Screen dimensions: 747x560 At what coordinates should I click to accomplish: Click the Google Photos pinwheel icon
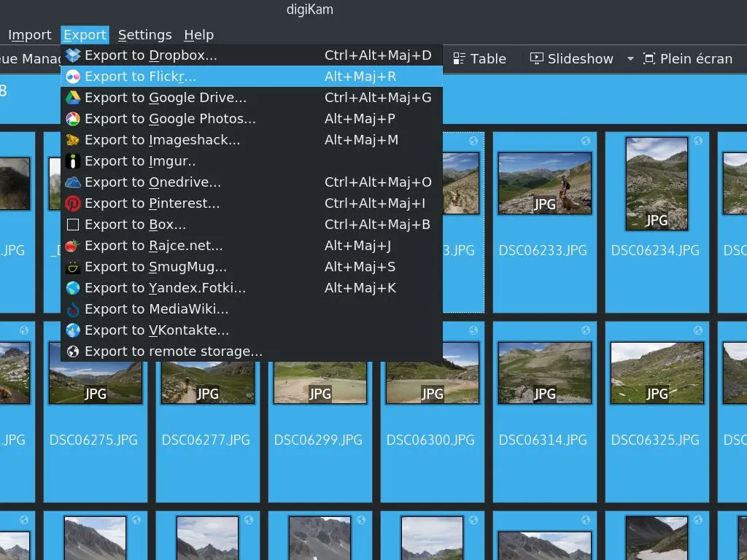73,118
